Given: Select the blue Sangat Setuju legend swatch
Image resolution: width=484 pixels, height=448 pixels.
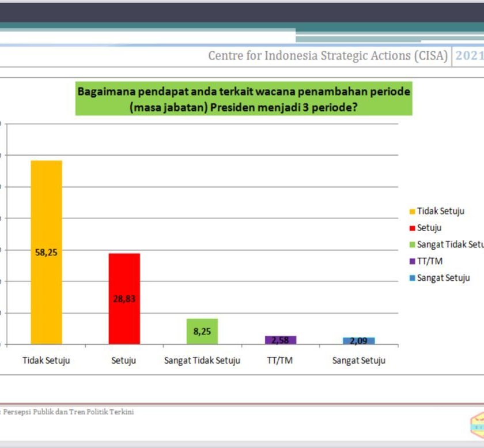Looking at the screenshot, I should (413, 278).
